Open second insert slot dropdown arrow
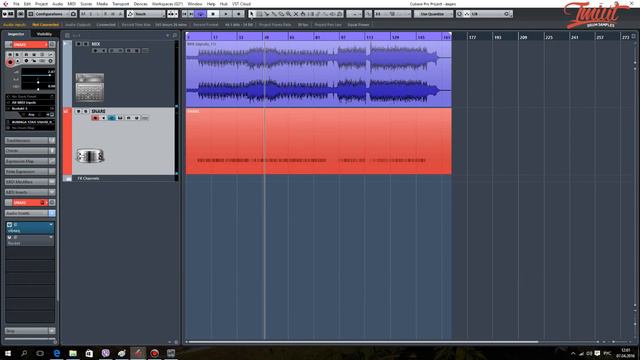 51,237
